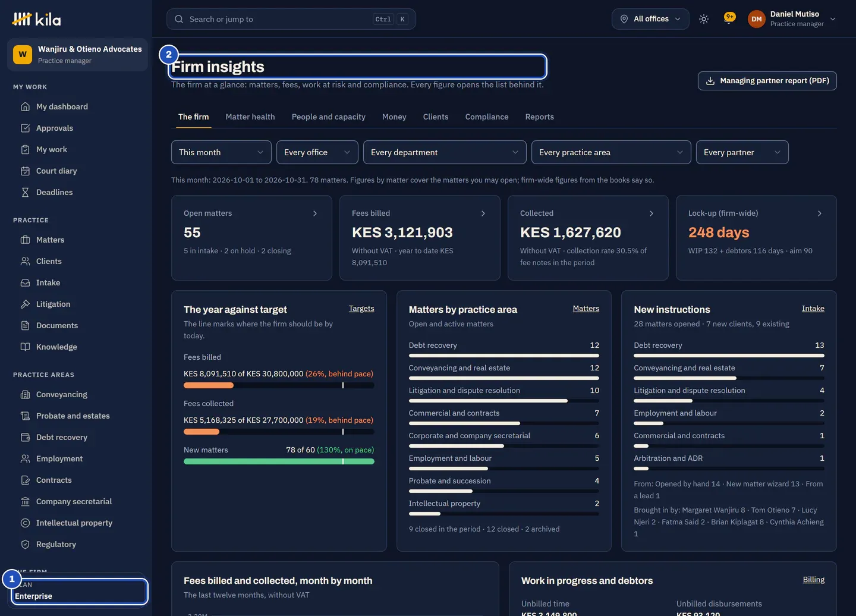Open notifications bell with 9+ badge
The width and height of the screenshot is (856, 616).
click(729, 19)
